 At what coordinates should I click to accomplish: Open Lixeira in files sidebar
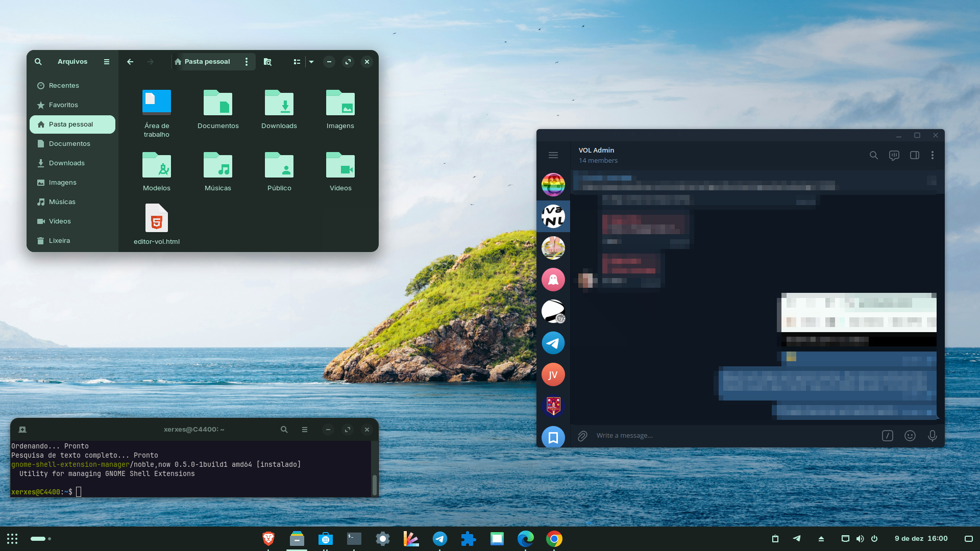pos(59,241)
